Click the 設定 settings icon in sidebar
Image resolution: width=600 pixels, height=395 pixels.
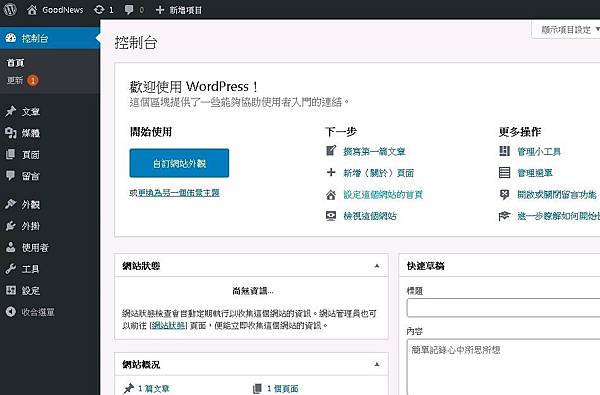(11, 290)
